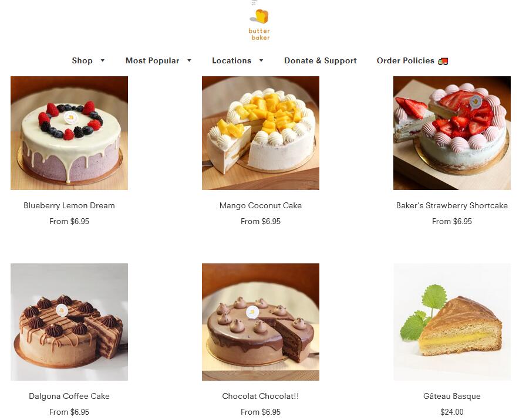Screen dimensions: 526x420
Task: Open the Mango Coconut Cake title link
Action: pyautogui.click(x=260, y=205)
